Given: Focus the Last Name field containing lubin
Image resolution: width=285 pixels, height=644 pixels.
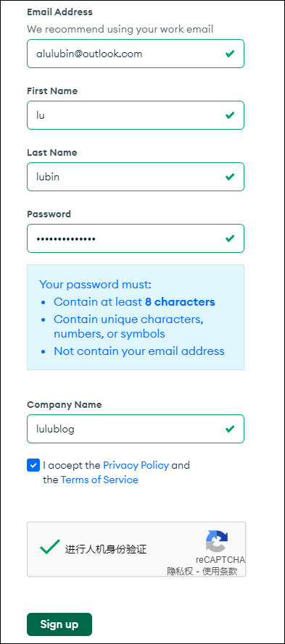Looking at the screenshot, I should click(136, 177).
